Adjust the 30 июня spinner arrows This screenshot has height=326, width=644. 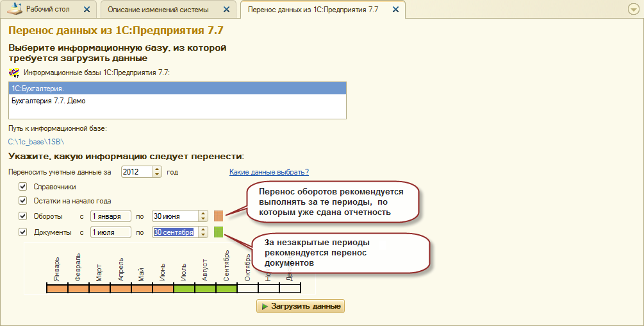203,216
